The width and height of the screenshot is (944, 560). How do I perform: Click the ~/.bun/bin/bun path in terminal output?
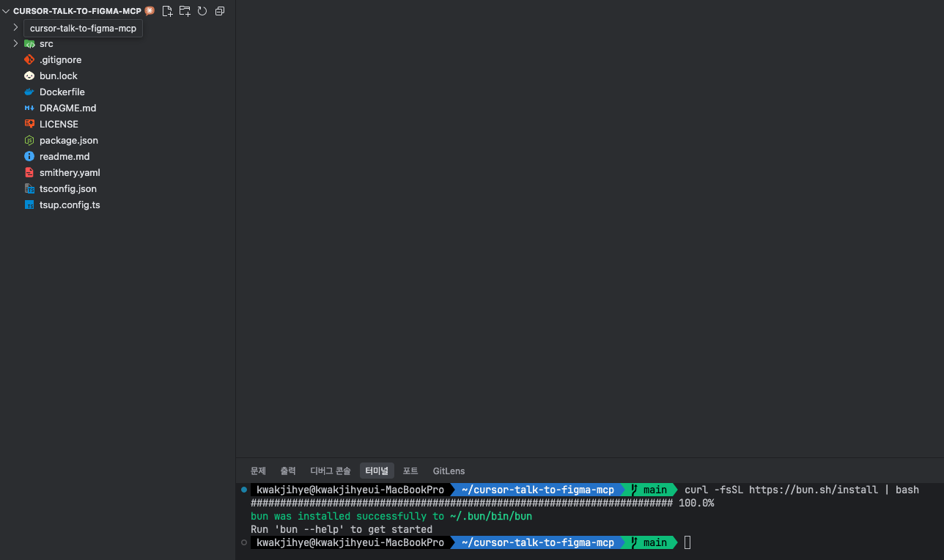pyautogui.click(x=490, y=516)
